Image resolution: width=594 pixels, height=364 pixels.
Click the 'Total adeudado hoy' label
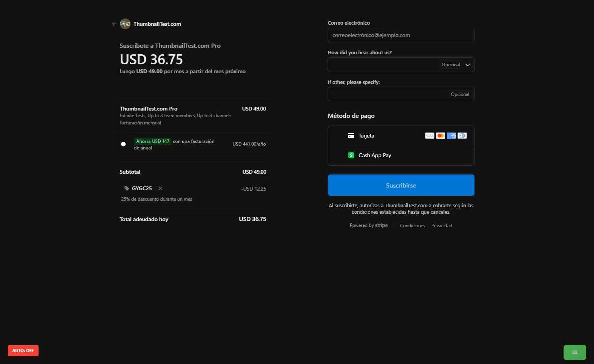144,219
